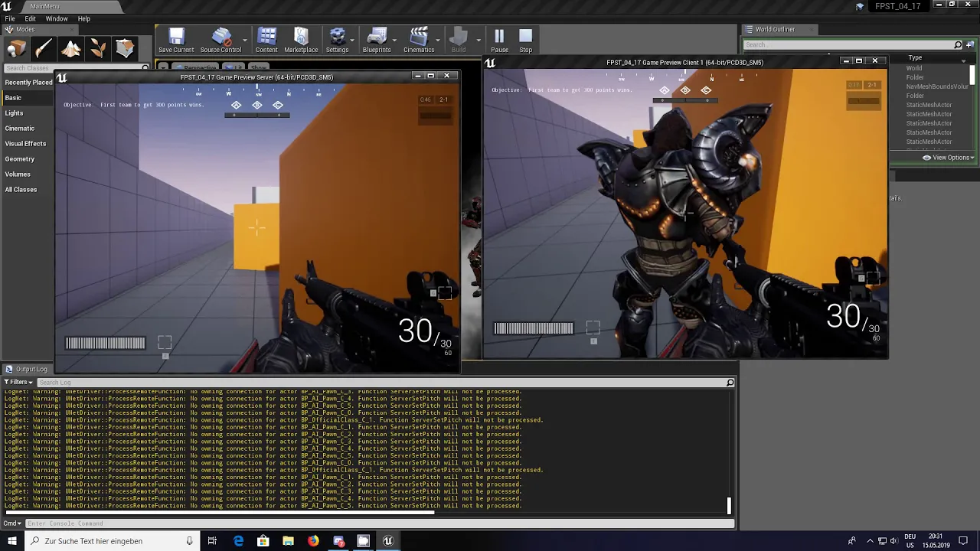Expand the Blueprints dropdown arrow

click(x=394, y=40)
